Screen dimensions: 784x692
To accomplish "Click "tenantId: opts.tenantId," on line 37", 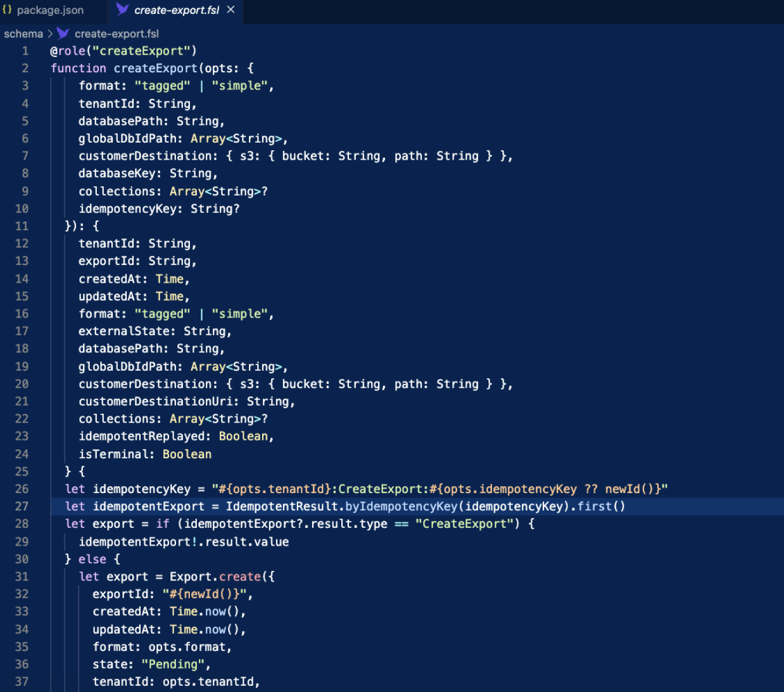I will [176, 682].
